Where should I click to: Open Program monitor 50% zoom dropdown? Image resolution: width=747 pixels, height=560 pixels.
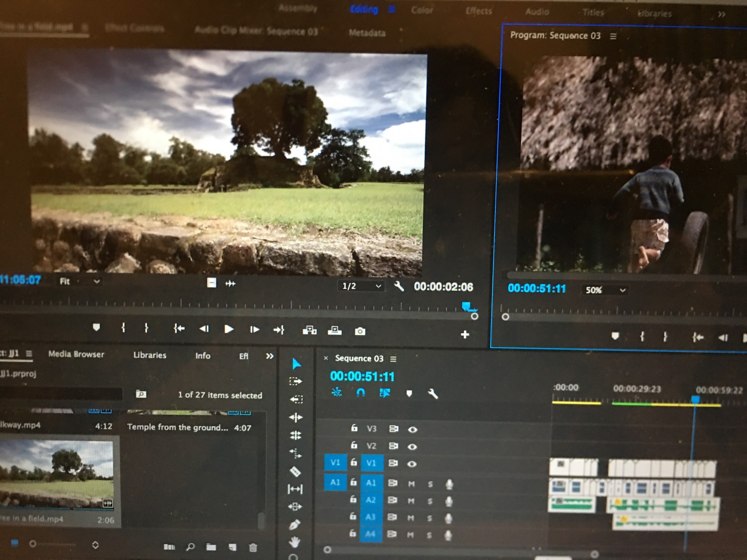(605, 290)
